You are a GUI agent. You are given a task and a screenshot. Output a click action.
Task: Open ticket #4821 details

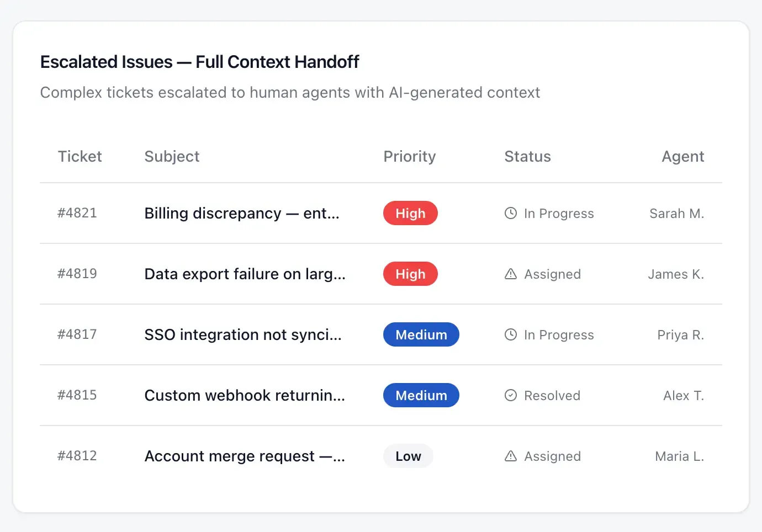(x=77, y=213)
